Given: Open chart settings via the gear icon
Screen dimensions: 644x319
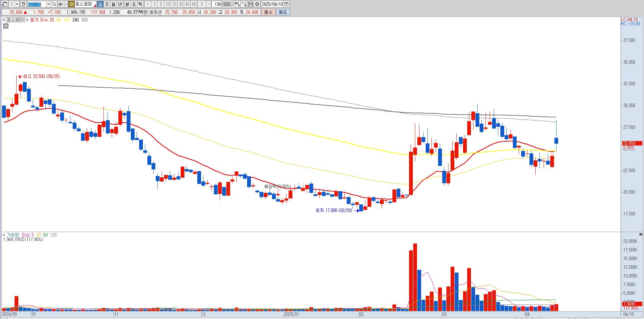Looking at the screenshot, I should pyautogui.click(x=257, y=4).
